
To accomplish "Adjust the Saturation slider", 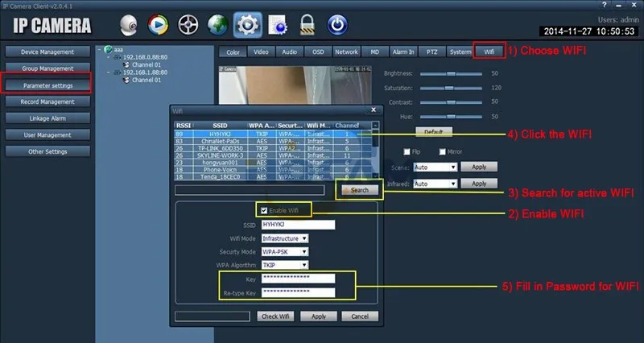I will click(451, 88).
